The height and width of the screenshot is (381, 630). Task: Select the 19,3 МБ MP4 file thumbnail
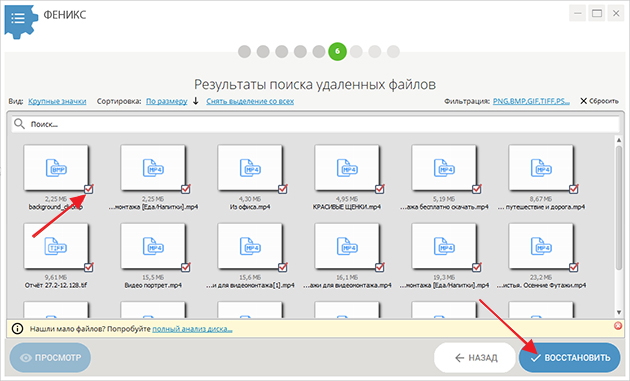(x=444, y=246)
